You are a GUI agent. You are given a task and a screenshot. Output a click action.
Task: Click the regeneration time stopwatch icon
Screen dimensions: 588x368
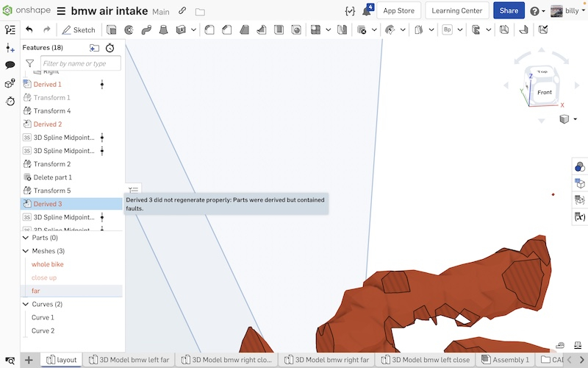pyautogui.click(x=110, y=48)
